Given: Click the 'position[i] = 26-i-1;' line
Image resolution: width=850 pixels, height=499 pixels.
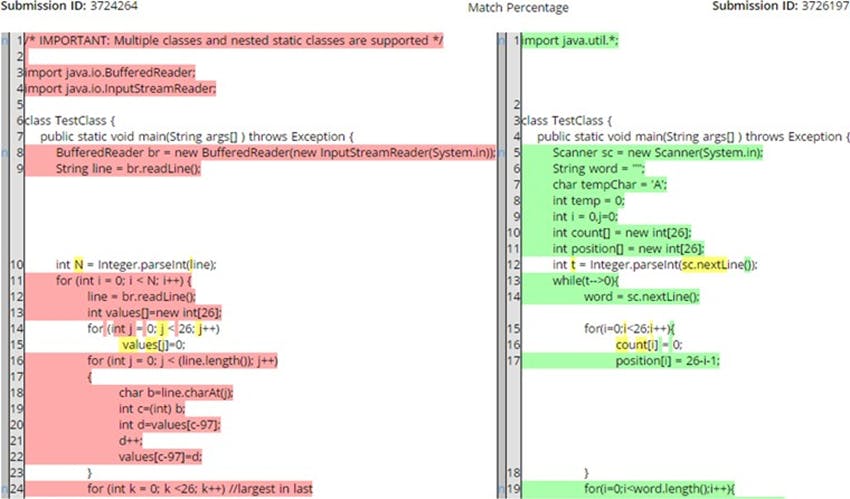Looking at the screenshot, I should pos(667,361).
